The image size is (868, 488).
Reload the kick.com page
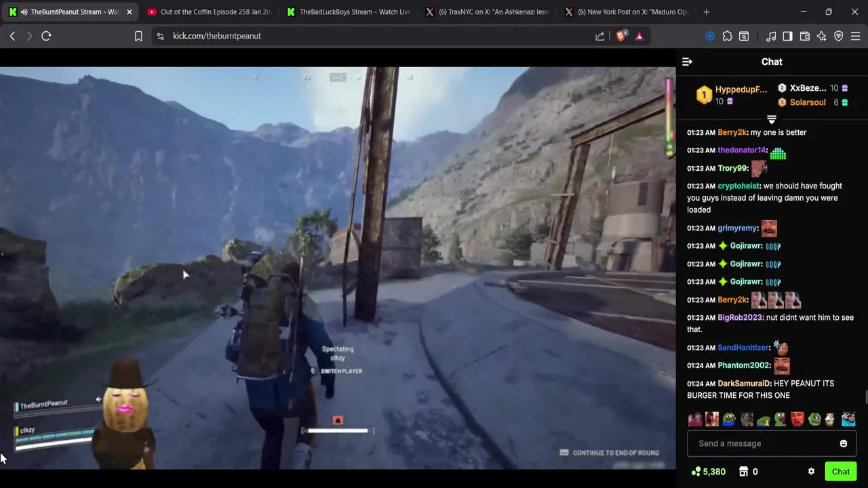(46, 36)
